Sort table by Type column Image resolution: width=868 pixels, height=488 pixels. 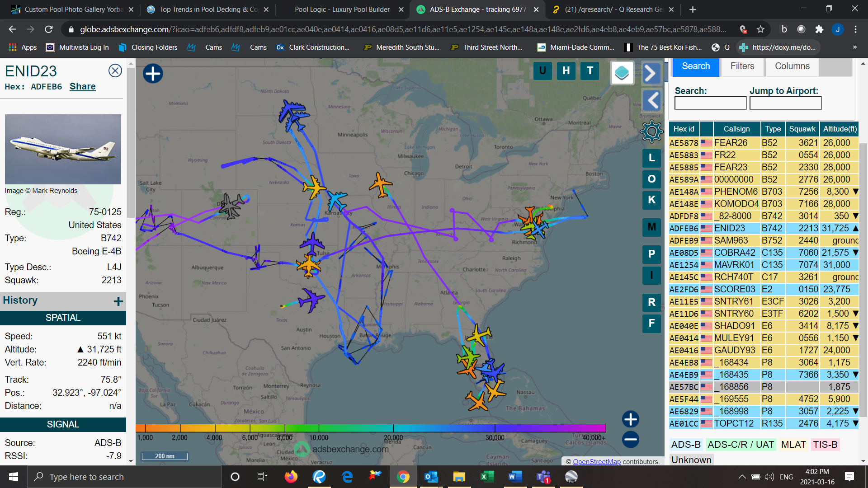(773, 129)
